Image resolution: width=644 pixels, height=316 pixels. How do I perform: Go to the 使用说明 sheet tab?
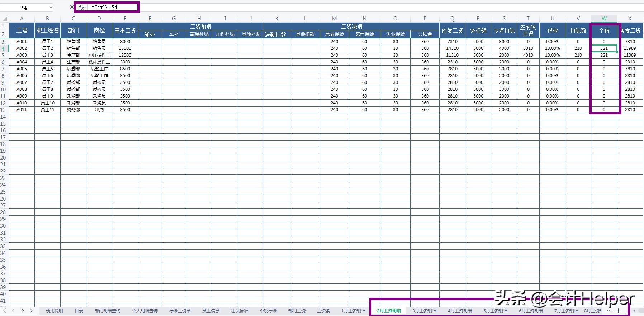click(55, 311)
